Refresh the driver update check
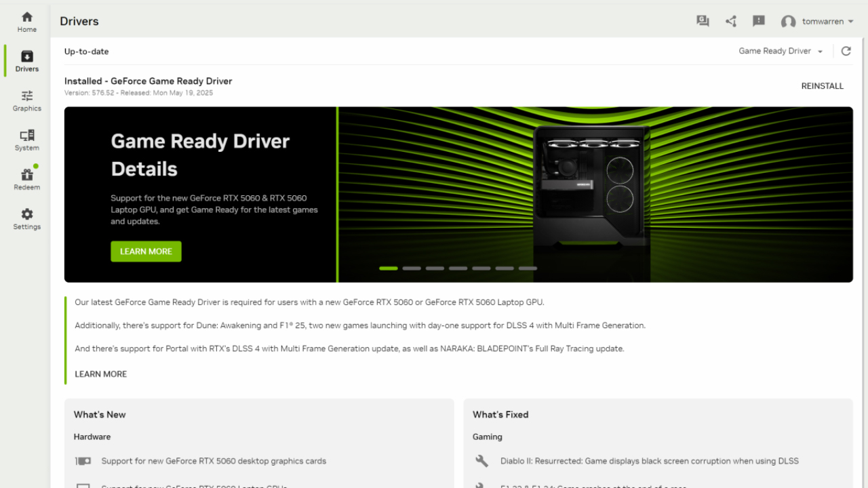 point(846,51)
